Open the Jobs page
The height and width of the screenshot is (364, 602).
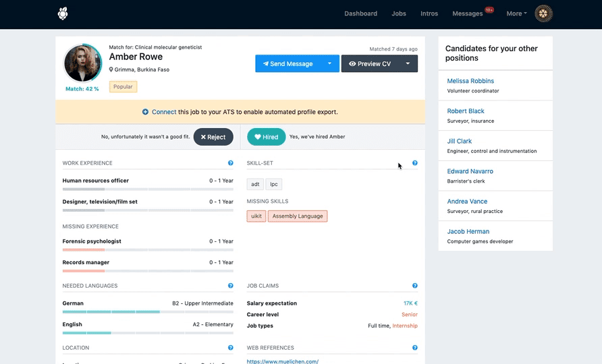(399, 13)
